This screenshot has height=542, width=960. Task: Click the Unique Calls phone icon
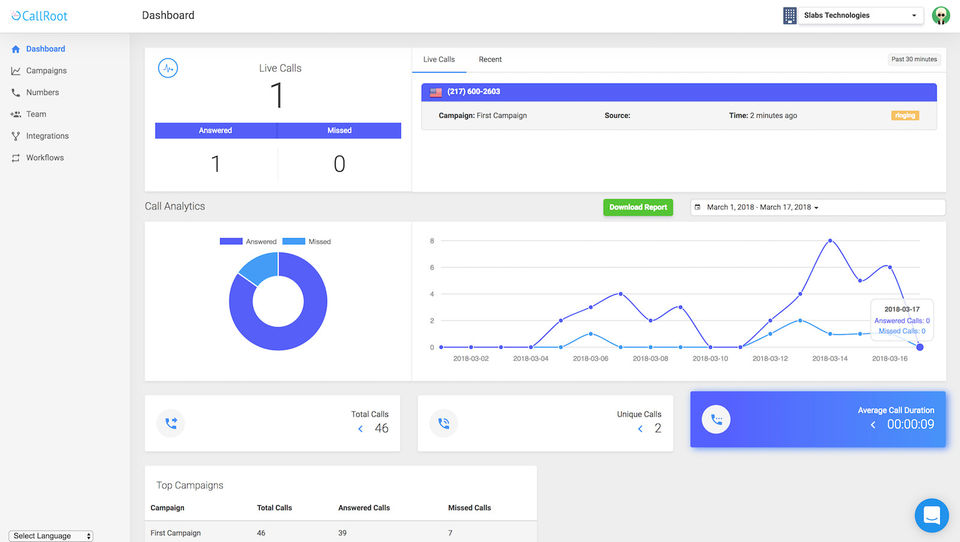444,423
